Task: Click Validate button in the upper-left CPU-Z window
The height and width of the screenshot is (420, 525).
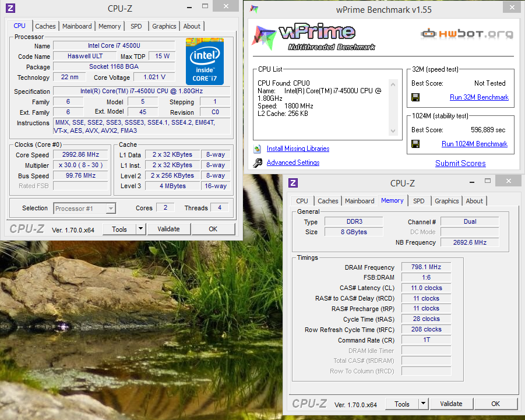Action: (169, 229)
